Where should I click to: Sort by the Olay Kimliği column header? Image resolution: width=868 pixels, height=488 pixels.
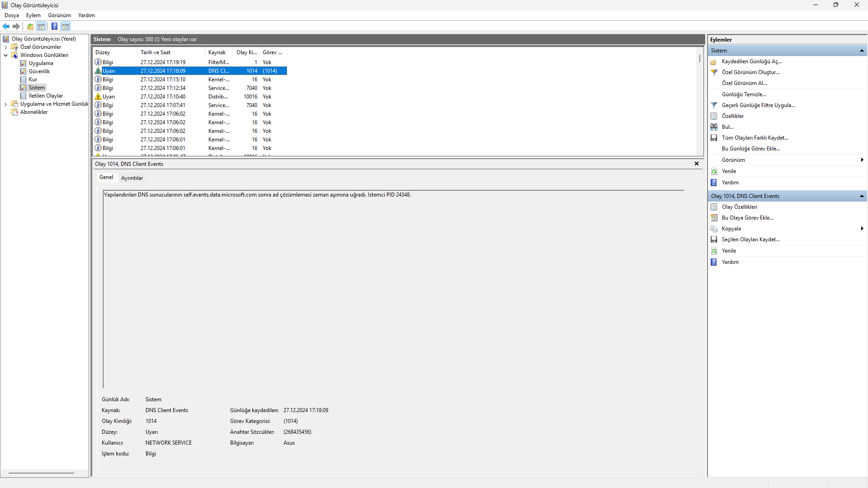coord(246,52)
